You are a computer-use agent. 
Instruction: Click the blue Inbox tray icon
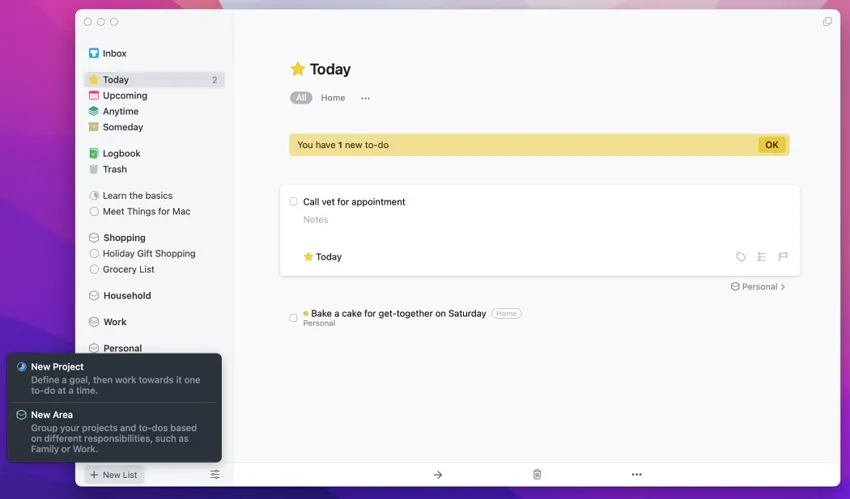(94, 53)
